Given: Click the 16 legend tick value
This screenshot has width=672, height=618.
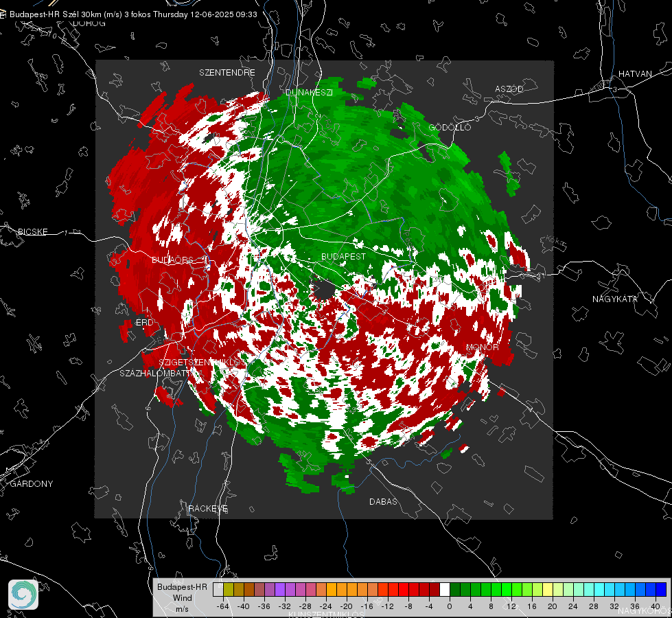Looking at the screenshot, I should pyautogui.click(x=532, y=606).
